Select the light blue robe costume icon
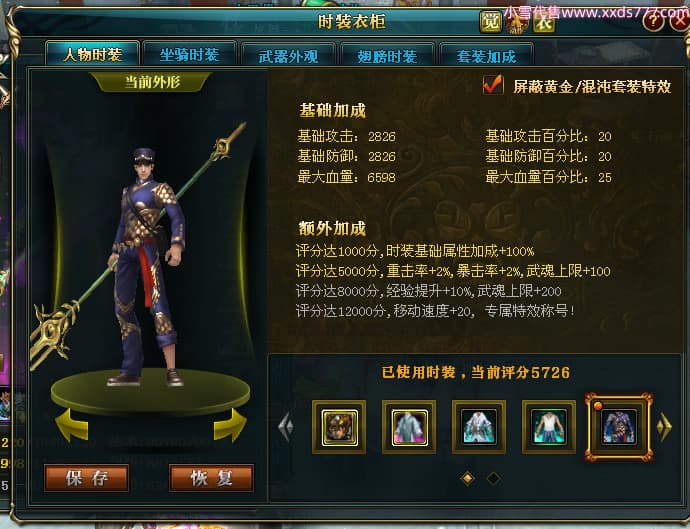 click(x=409, y=427)
